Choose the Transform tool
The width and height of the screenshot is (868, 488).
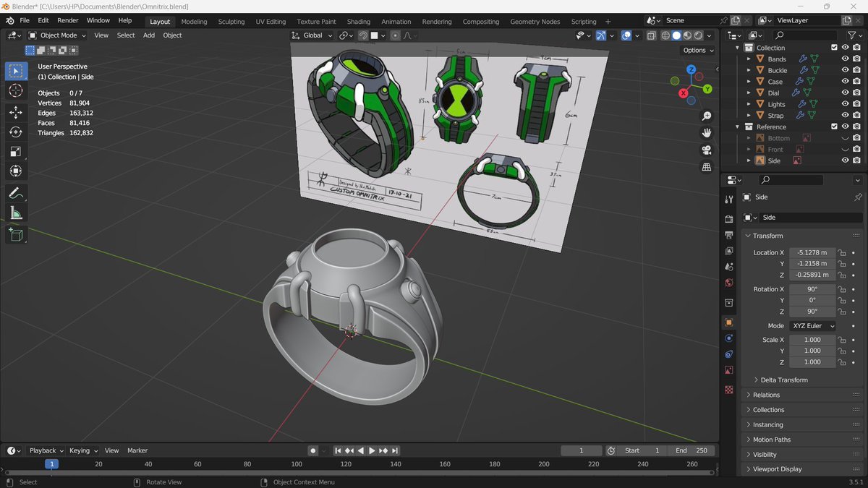click(16, 171)
